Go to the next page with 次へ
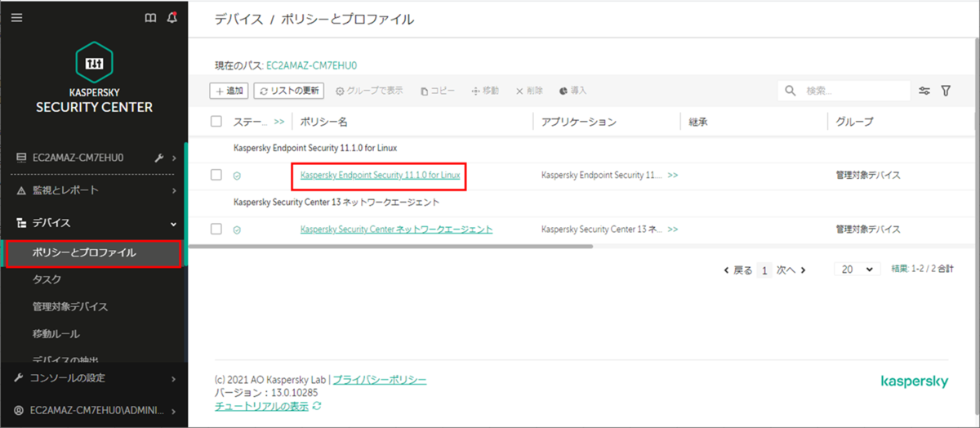This screenshot has width=980, height=428. (x=791, y=270)
